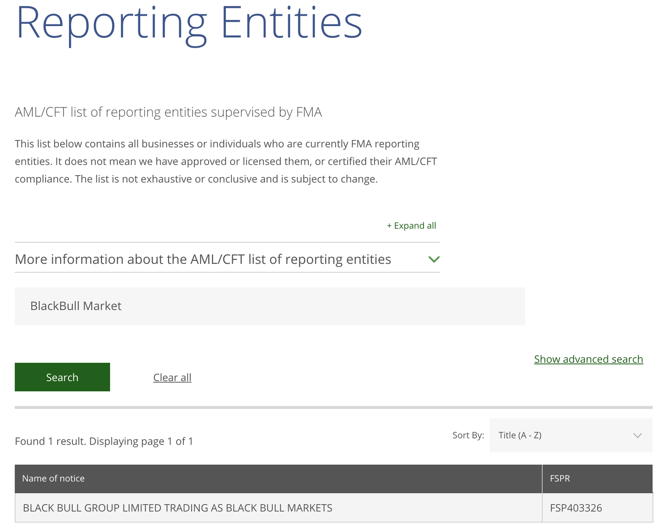The width and height of the screenshot is (660, 527).
Task: Focus the search field containing BlackBull Market
Action: 270,306
